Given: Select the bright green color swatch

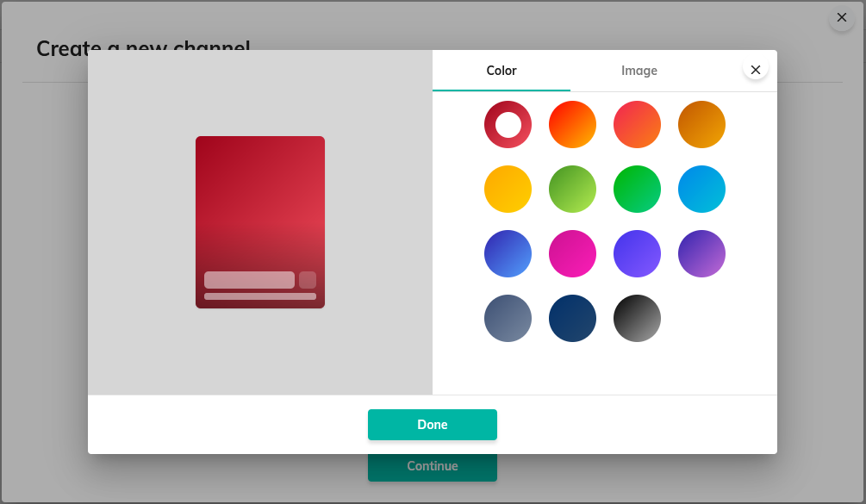Looking at the screenshot, I should [x=637, y=190].
